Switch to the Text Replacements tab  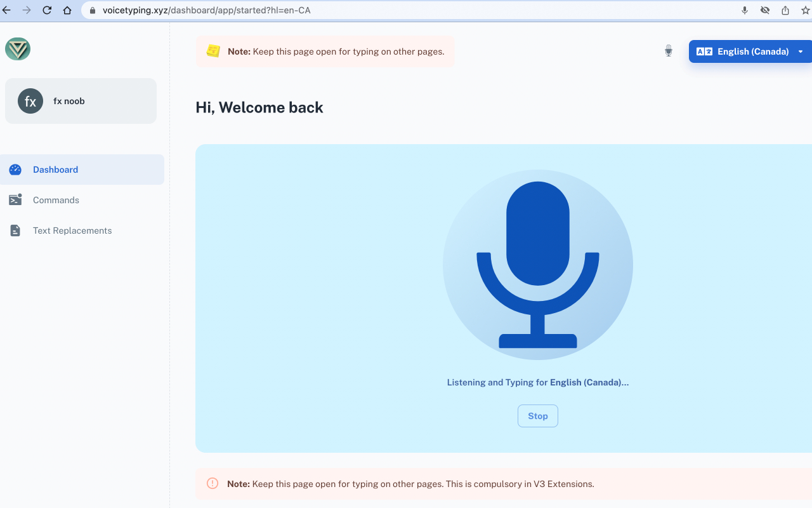click(72, 230)
